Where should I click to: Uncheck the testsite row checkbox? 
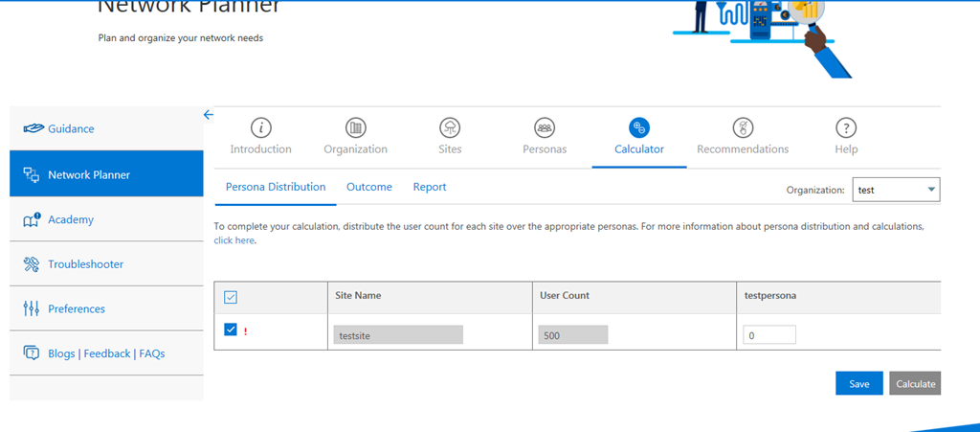(x=231, y=330)
